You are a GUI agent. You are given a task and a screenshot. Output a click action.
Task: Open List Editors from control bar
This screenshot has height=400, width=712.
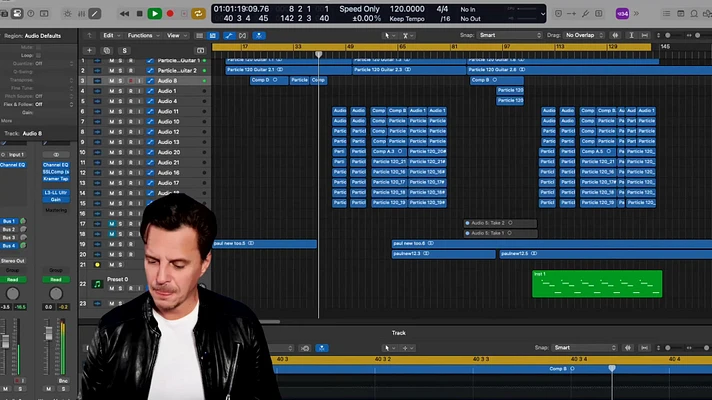pyautogui.click(x=666, y=14)
